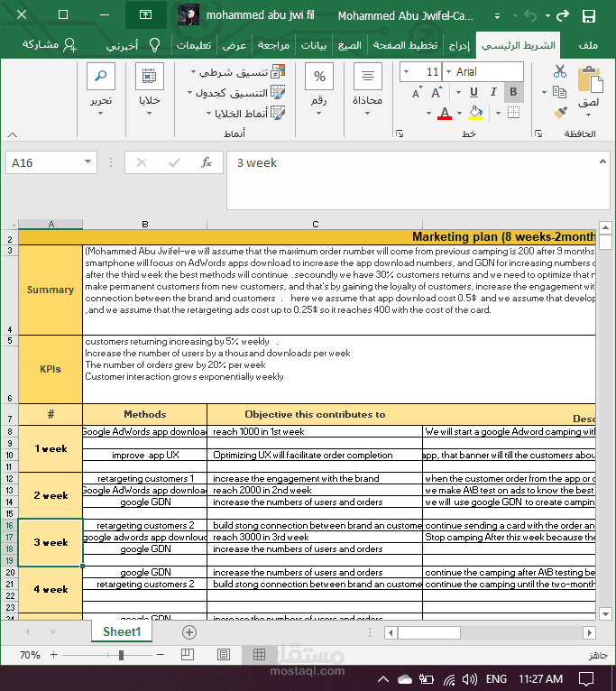Click the أخبرني Tell Me lightbulb

tap(154, 45)
